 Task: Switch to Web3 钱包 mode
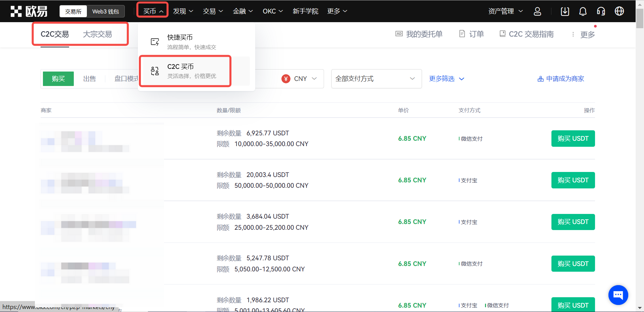pos(106,11)
